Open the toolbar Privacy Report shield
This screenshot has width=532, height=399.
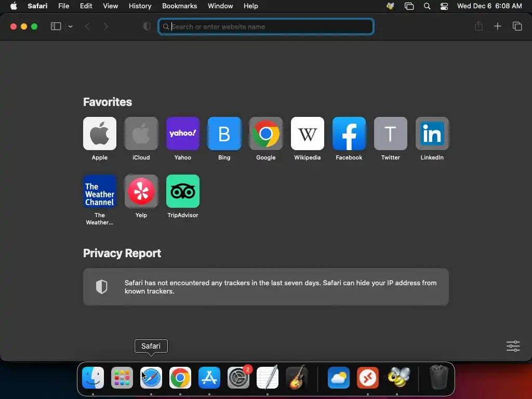[147, 26]
